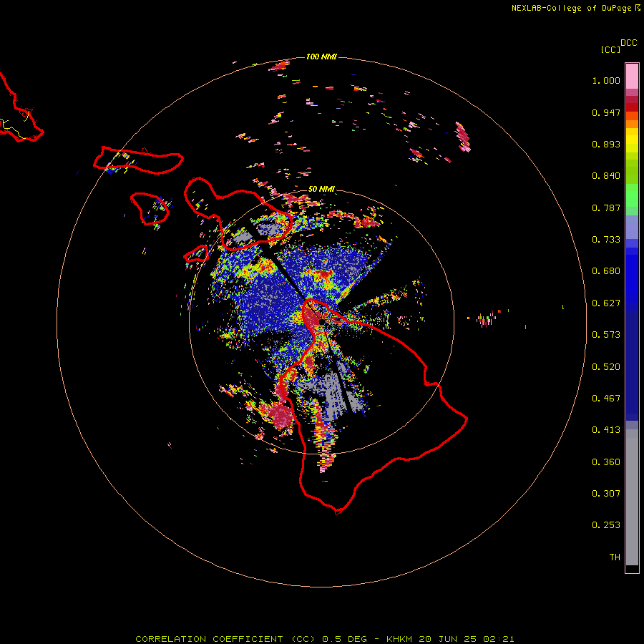Viewport: 644px width, 644px height.
Task: Click the dark red 0.947 swatch on color bar
Action: point(632,107)
